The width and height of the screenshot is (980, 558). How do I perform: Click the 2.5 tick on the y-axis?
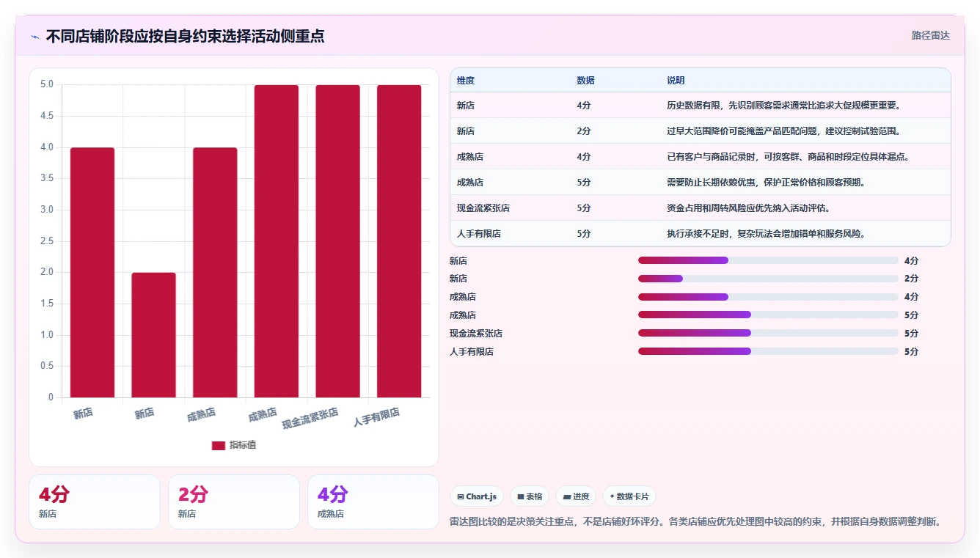click(47, 241)
